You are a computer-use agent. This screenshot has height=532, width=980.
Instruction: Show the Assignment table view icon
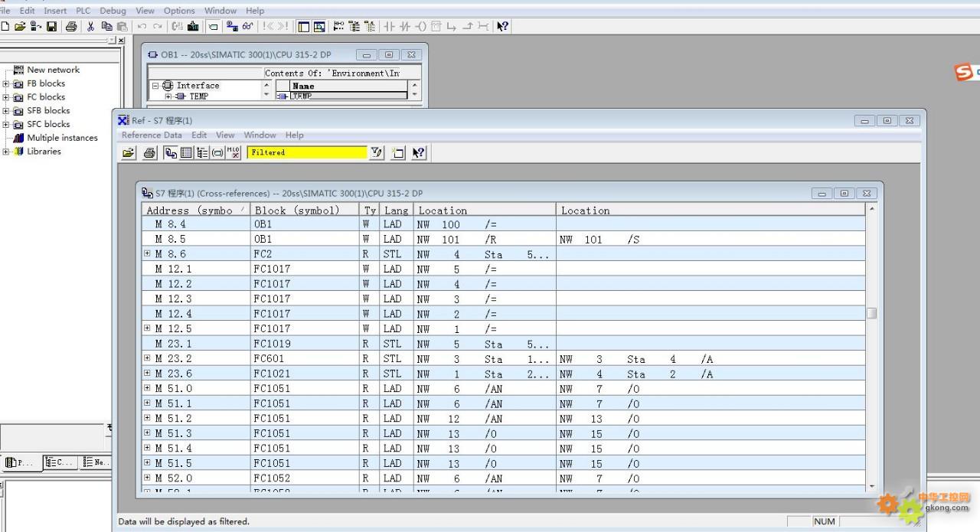click(x=186, y=152)
